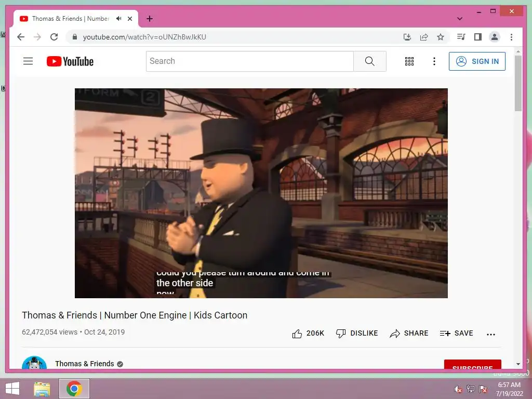The image size is (532, 399).
Task: Open the YouTube apps grid icon
Action: [409, 61]
